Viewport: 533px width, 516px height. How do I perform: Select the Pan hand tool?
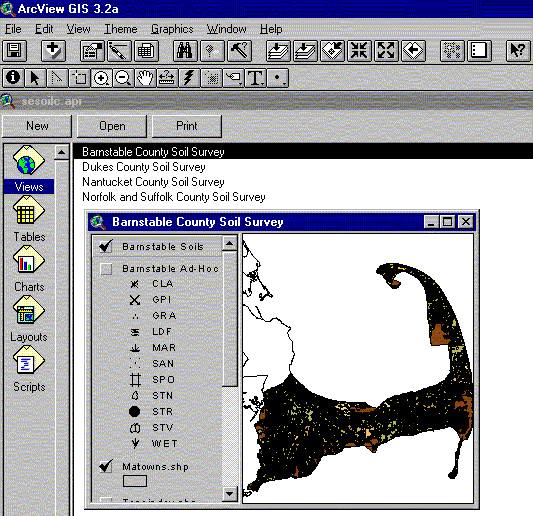point(145,78)
